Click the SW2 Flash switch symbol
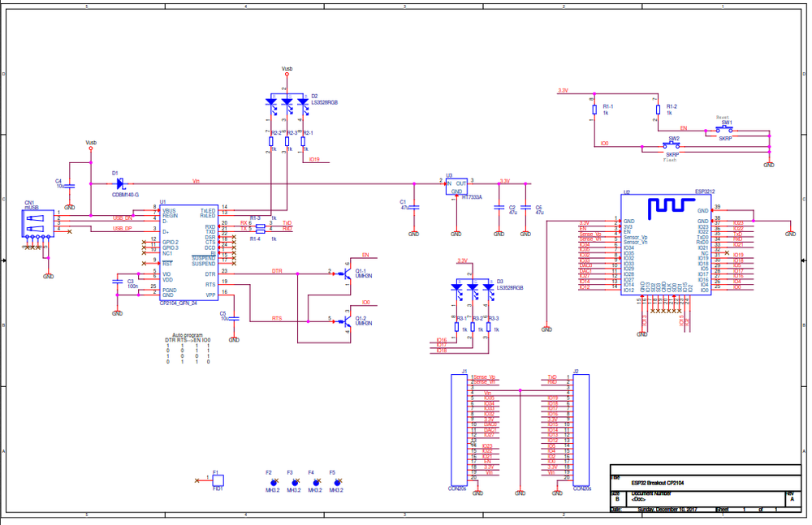The image size is (812, 525). pos(673,146)
